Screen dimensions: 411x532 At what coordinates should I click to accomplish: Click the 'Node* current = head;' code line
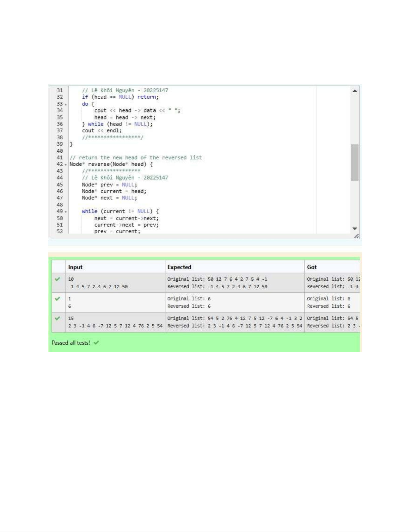[114, 191]
